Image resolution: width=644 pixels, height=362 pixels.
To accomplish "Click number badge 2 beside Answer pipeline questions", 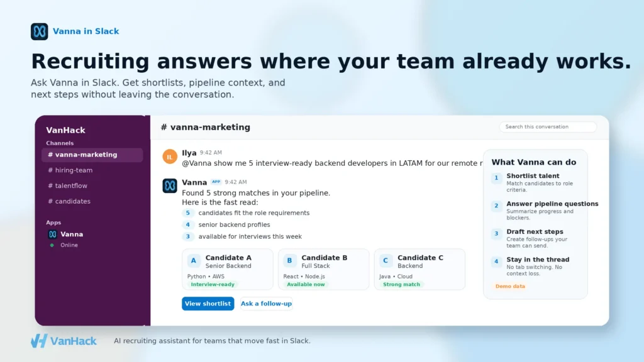I will (x=496, y=206).
